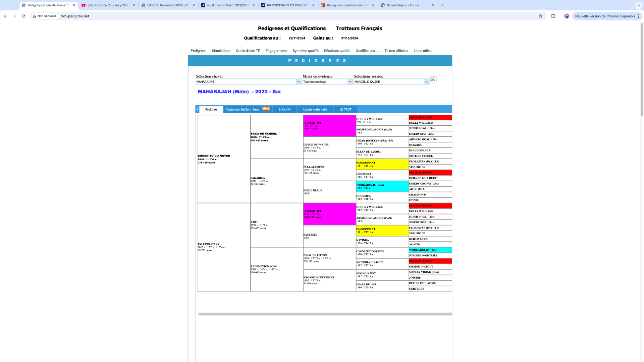Bookmark this page with the star icon
This screenshot has height=362, width=644.
[x=540, y=16]
